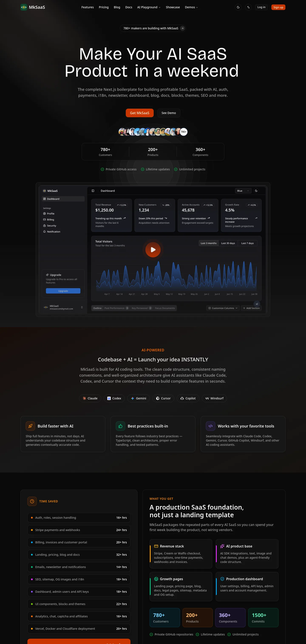Open the language switcher icon in the header

(248, 7)
